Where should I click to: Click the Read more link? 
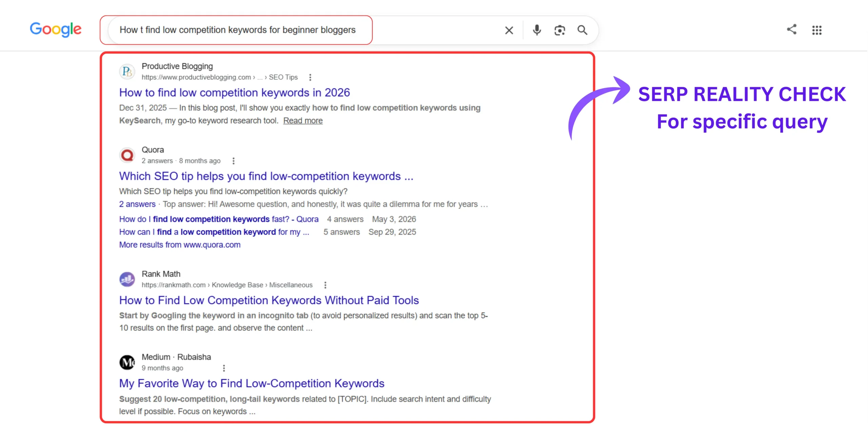click(x=303, y=121)
